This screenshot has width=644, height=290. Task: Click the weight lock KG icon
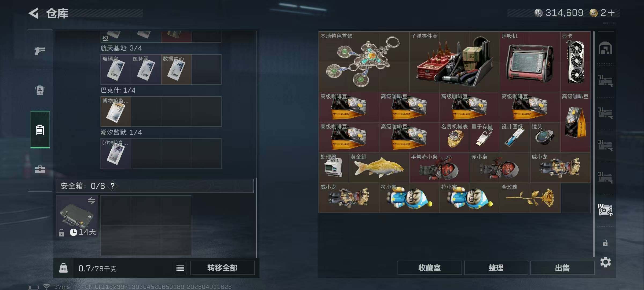click(x=63, y=268)
